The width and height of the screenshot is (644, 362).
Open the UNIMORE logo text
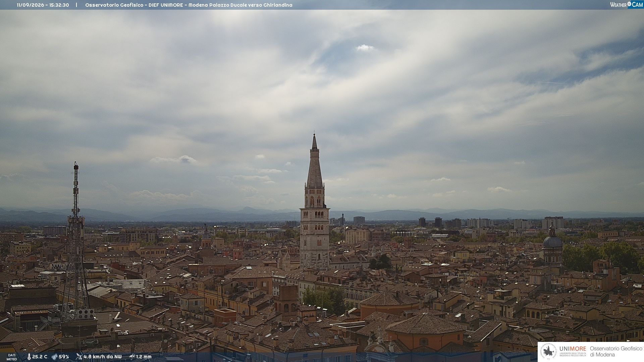[x=573, y=349]
